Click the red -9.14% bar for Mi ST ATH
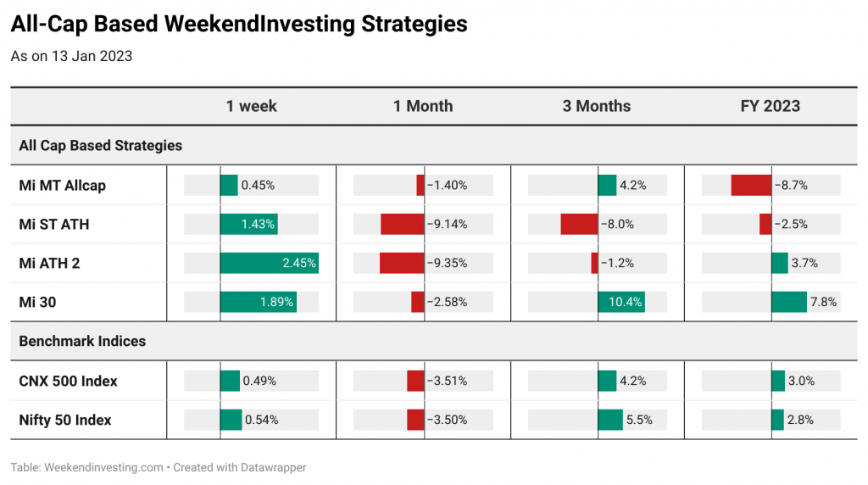The width and height of the screenshot is (868, 485). tap(403, 224)
